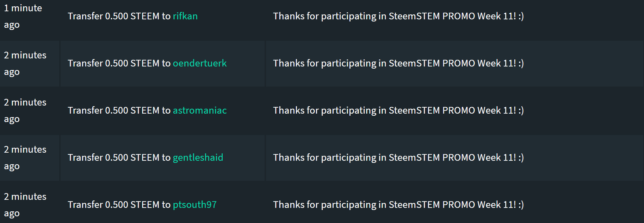Image resolution: width=644 pixels, height=223 pixels.
Task: Click the memo text in the oendertuerk row
Action: pos(398,63)
